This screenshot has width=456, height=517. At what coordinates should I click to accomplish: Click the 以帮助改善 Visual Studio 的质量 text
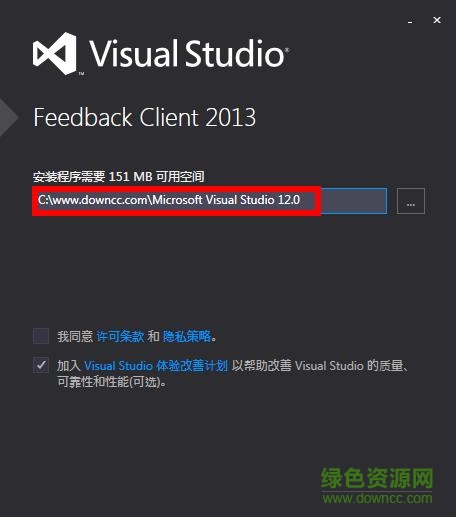(319, 366)
